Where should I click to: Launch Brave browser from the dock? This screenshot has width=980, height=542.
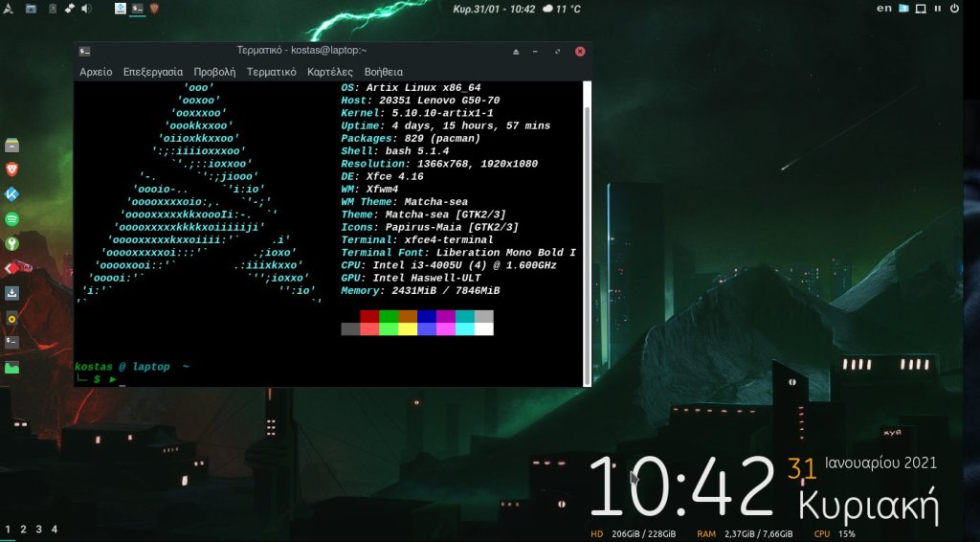[12, 169]
